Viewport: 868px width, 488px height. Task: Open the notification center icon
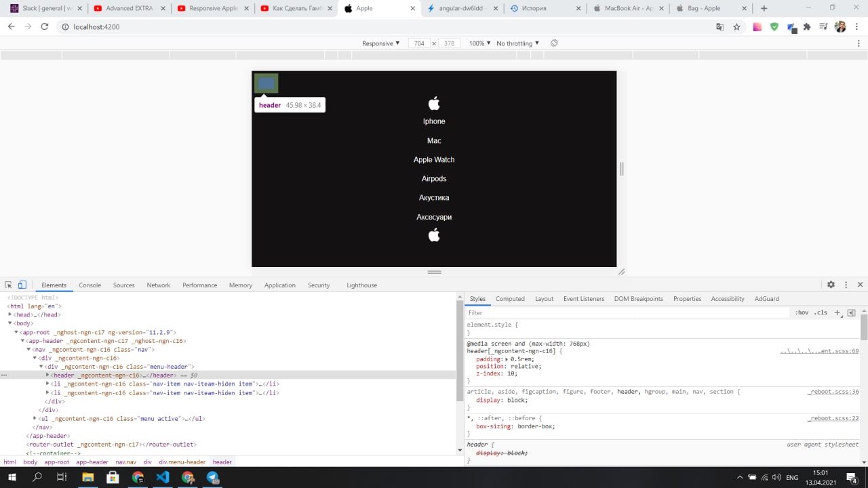coord(851,477)
